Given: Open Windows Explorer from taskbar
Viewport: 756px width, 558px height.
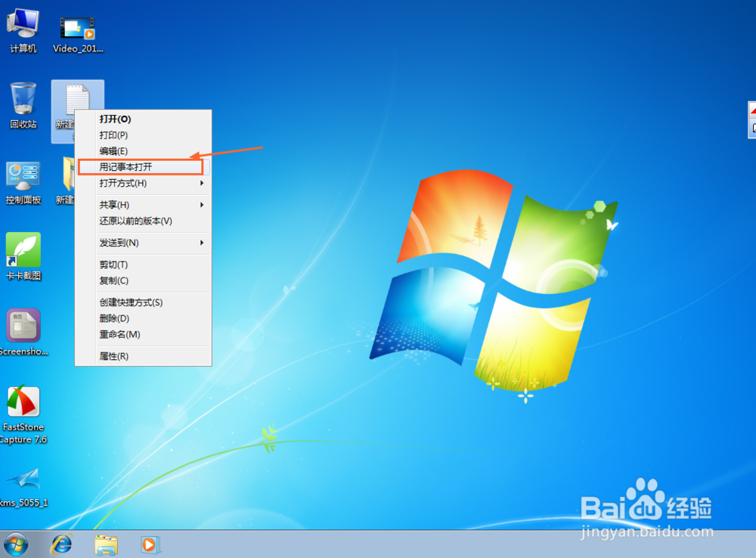Looking at the screenshot, I should tap(106, 545).
